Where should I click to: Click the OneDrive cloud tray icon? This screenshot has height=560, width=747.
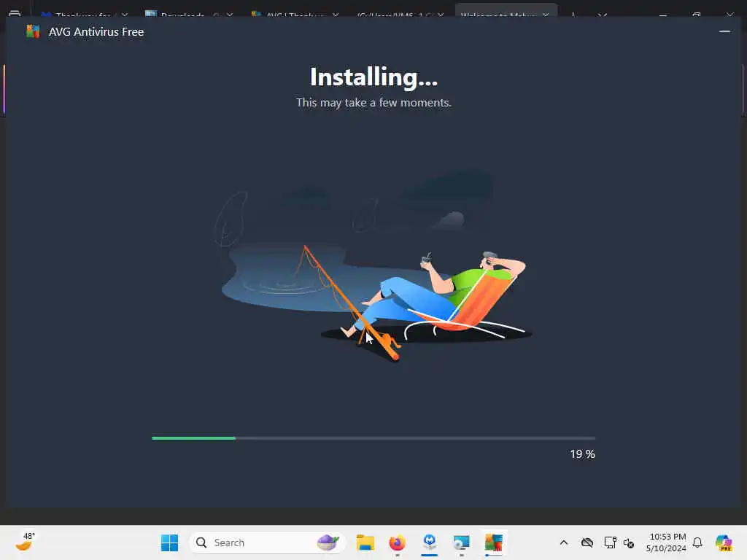(587, 542)
